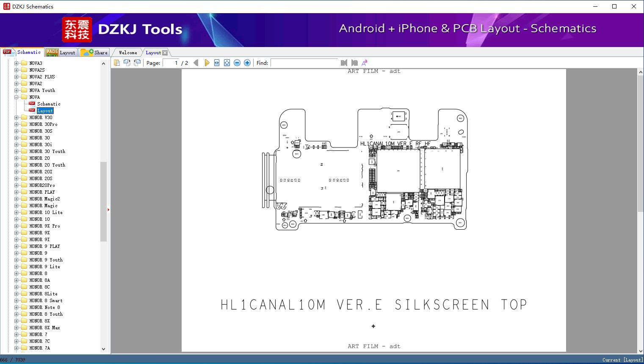Expand the HONOR Magic folder

[x=17, y=206]
